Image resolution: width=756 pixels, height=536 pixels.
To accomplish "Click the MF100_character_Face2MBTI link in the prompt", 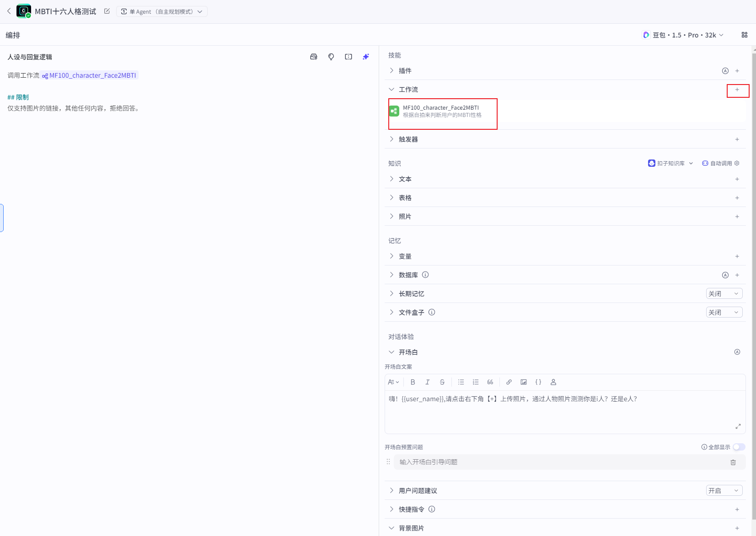I will (x=90, y=75).
